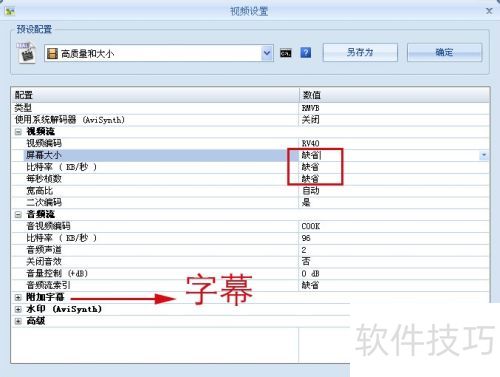Select the 音频流索引 row
The width and height of the screenshot is (500, 377).
pyautogui.click(x=251, y=285)
